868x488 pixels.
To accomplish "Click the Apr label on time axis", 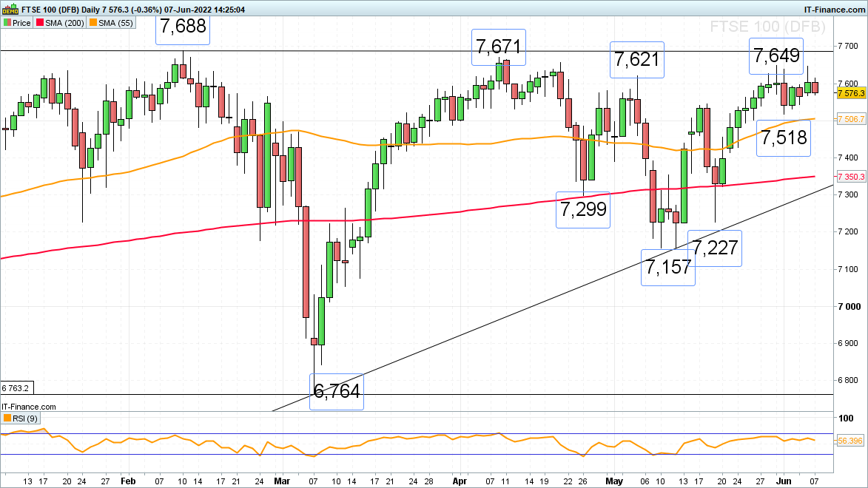I will (460, 481).
